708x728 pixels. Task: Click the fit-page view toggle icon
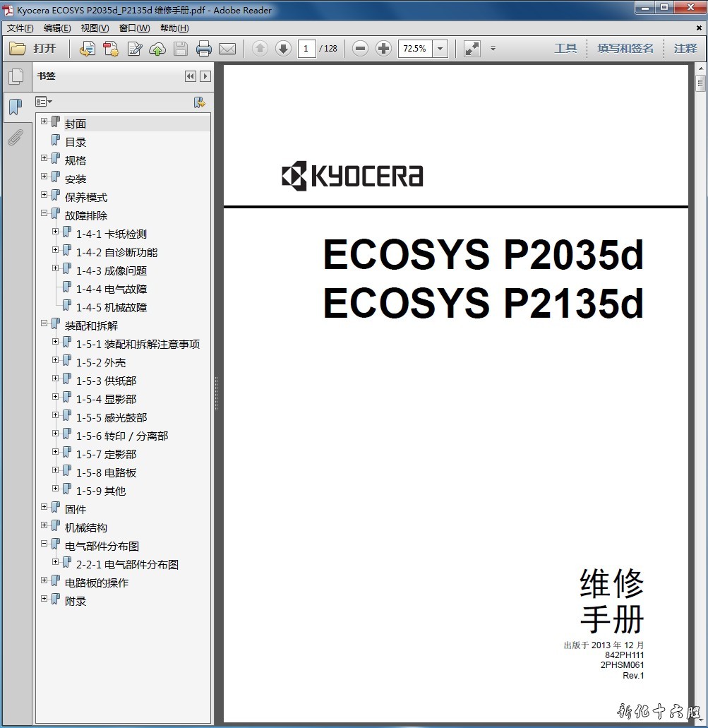(x=472, y=49)
